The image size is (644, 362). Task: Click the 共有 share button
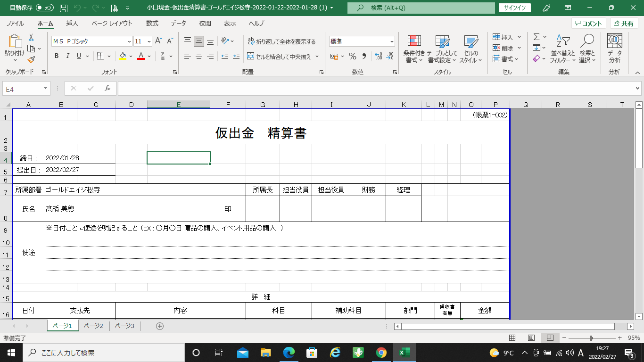click(624, 24)
